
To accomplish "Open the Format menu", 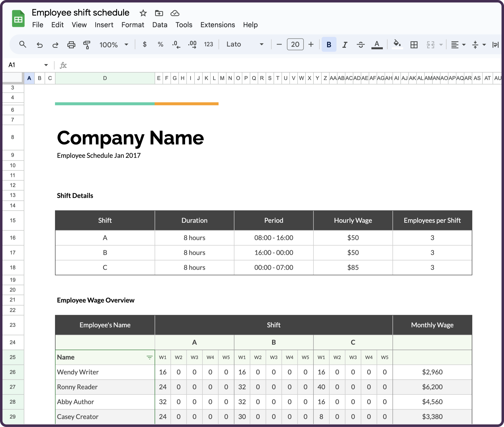I will tap(133, 25).
